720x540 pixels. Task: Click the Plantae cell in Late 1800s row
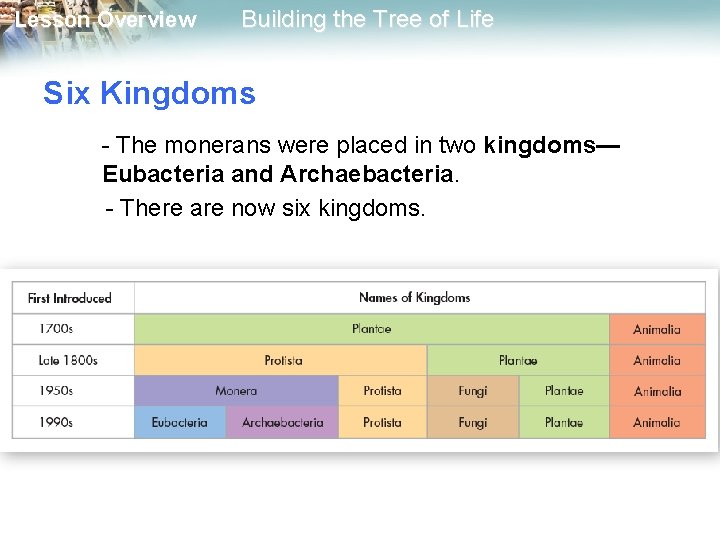(518, 360)
